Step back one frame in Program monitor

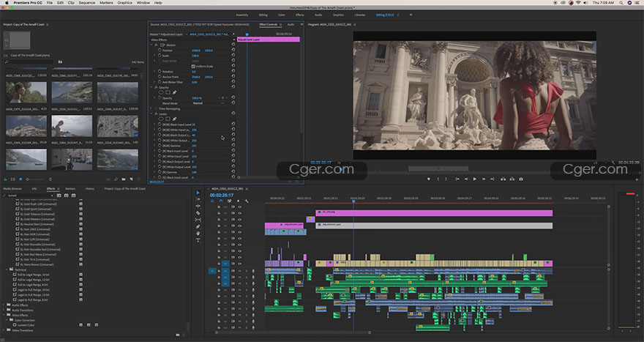pos(466,179)
